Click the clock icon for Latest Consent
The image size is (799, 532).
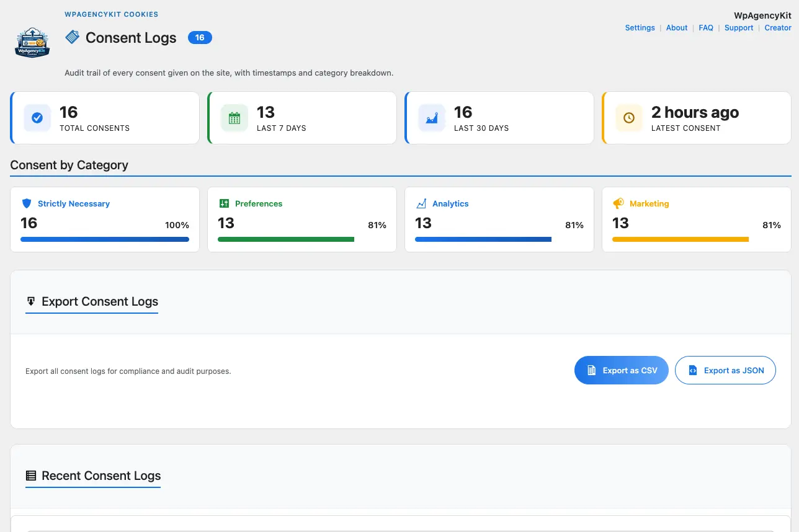tap(629, 118)
